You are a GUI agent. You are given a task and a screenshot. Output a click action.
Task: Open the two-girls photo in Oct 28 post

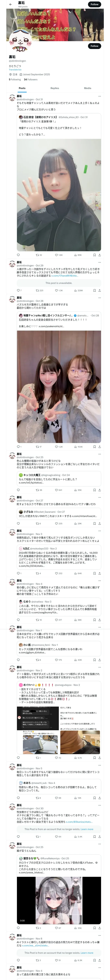[59, 386]
